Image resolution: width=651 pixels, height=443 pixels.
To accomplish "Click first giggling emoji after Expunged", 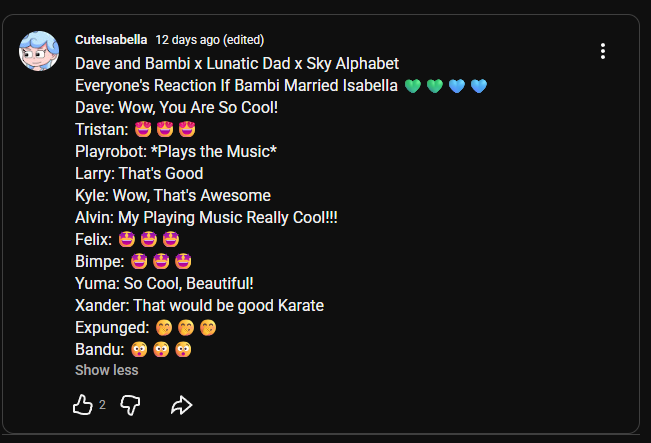I will pyautogui.click(x=165, y=327).
